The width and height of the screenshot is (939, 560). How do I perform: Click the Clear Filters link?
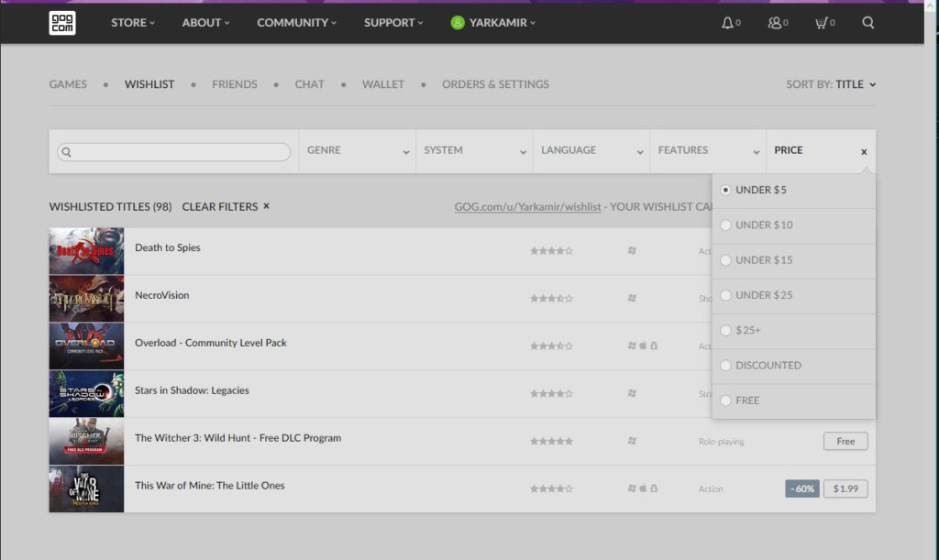[x=220, y=206]
